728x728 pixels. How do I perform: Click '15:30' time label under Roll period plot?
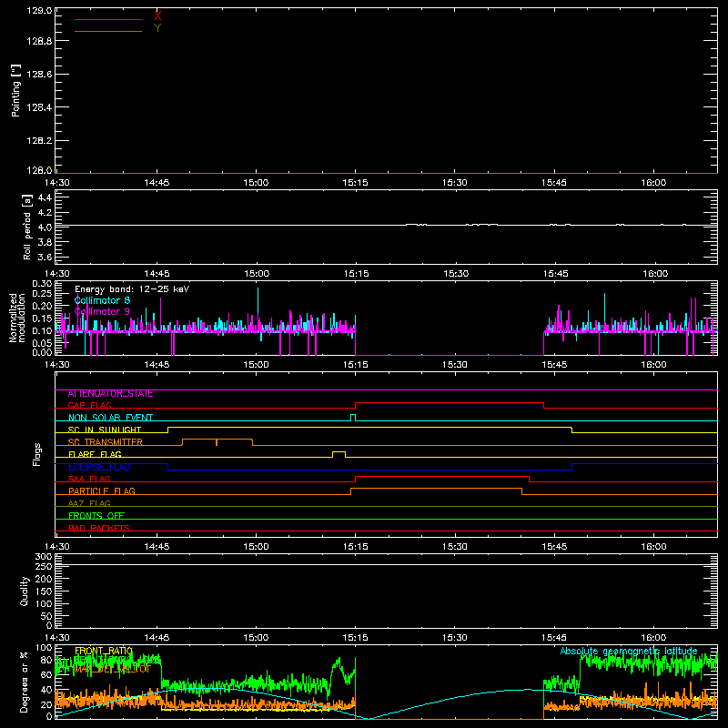[456, 274]
